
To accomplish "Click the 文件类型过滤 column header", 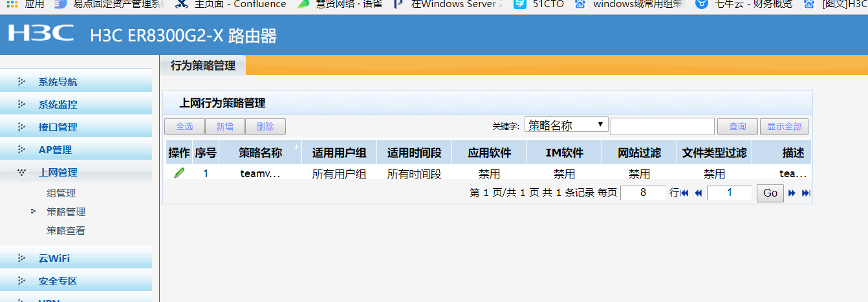I will 715,153.
